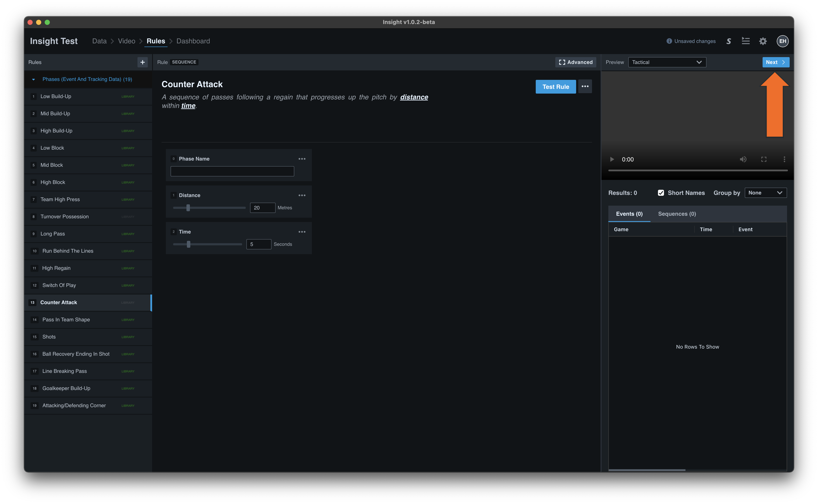This screenshot has height=504, width=818.
Task: Open the Group by None dropdown
Action: pyautogui.click(x=766, y=193)
